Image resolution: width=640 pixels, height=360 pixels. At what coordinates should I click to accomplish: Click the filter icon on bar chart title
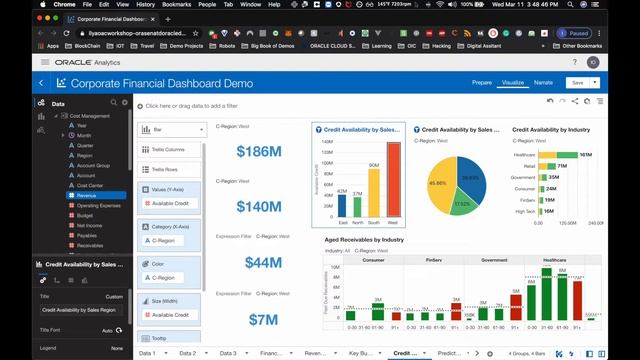[318, 129]
